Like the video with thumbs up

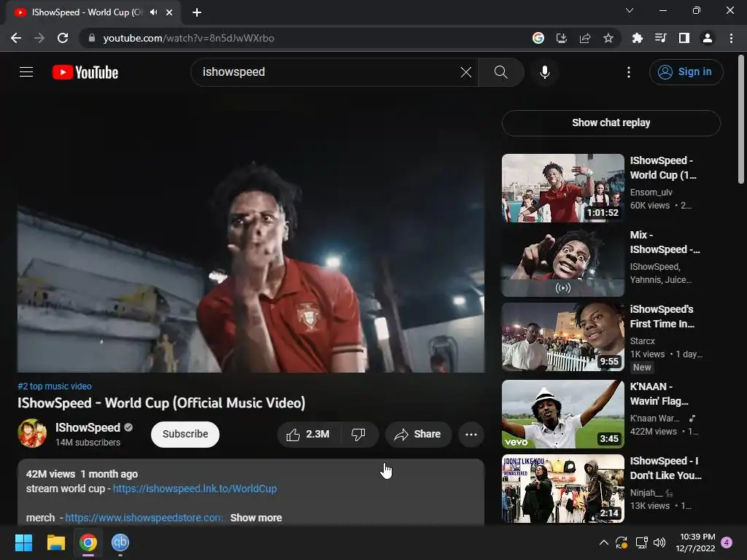coord(308,434)
